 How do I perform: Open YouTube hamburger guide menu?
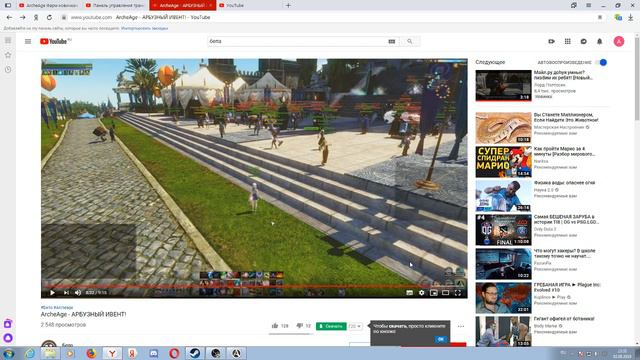(x=28, y=41)
